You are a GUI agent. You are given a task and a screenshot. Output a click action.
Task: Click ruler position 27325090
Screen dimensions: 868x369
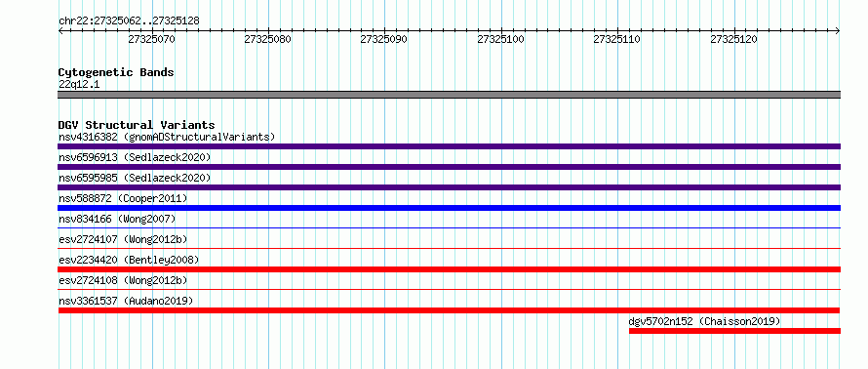pos(384,39)
